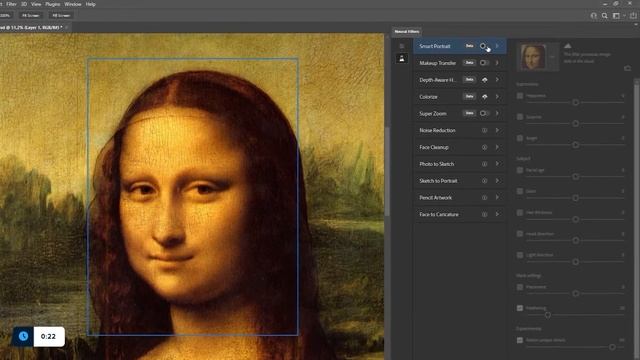Select the Neural Filters panel tab
The height and width of the screenshot is (360, 640).
407,31
